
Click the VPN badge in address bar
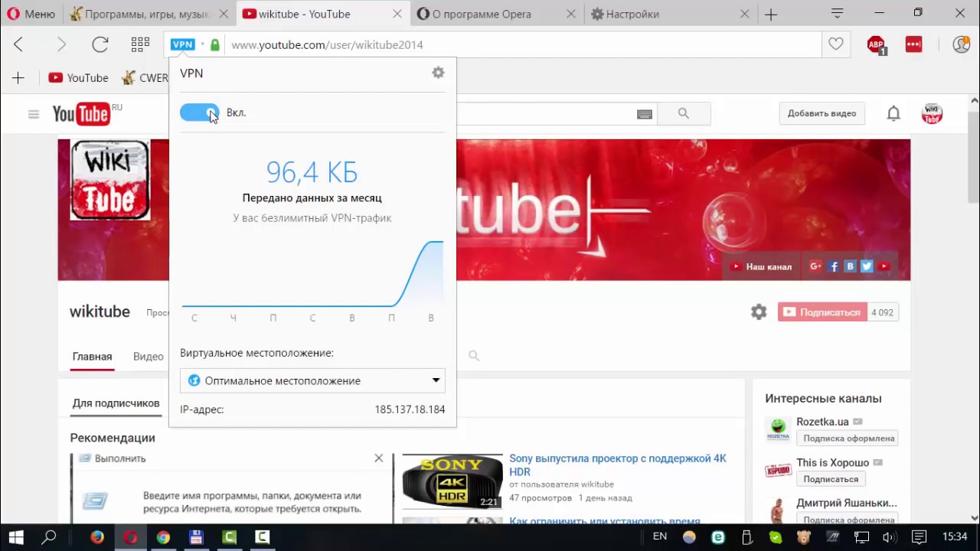182,44
